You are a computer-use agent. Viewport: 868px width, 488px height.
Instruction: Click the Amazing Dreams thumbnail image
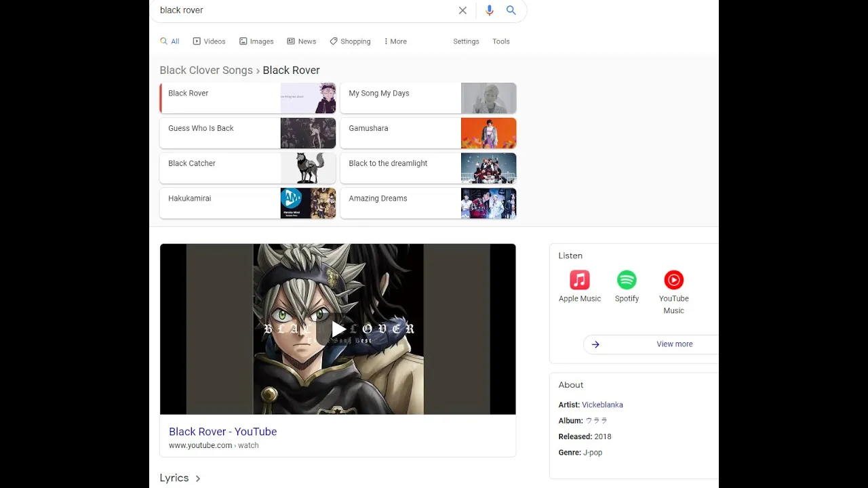pos(488,203)
